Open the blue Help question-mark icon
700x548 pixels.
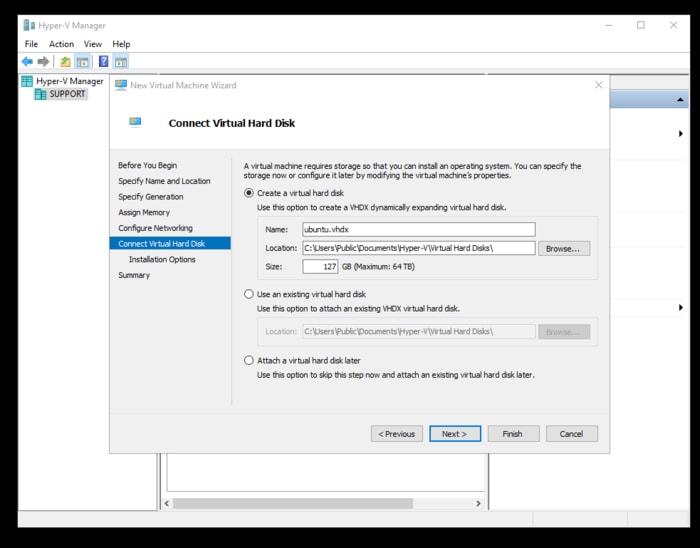(x=103, y=61)
